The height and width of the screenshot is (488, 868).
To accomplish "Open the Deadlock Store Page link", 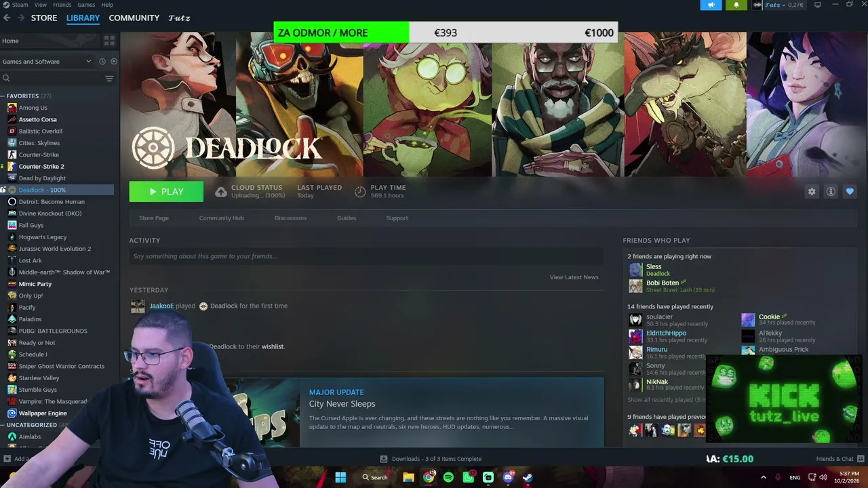I will click(x=154, y=218).
